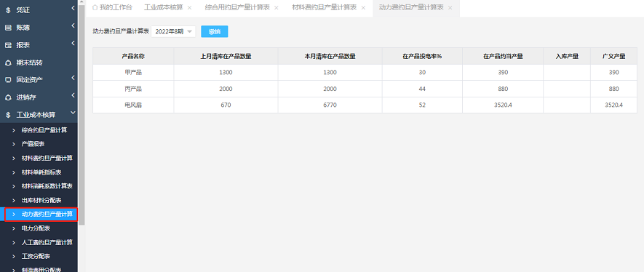Image resolution: width=644 pixels, height=272 pixels.
Task: Click the report icon beside 报表
Action: [x=8, y=45]
